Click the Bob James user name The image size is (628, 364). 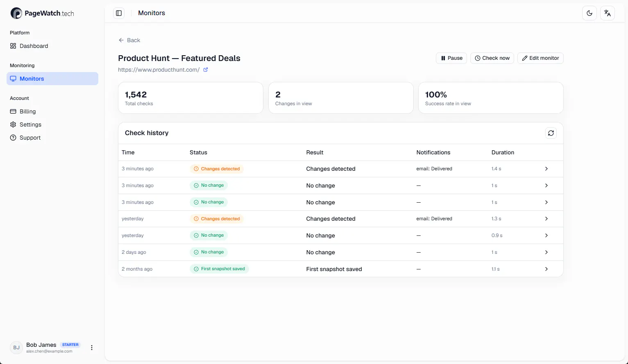(x=41, y=345)
